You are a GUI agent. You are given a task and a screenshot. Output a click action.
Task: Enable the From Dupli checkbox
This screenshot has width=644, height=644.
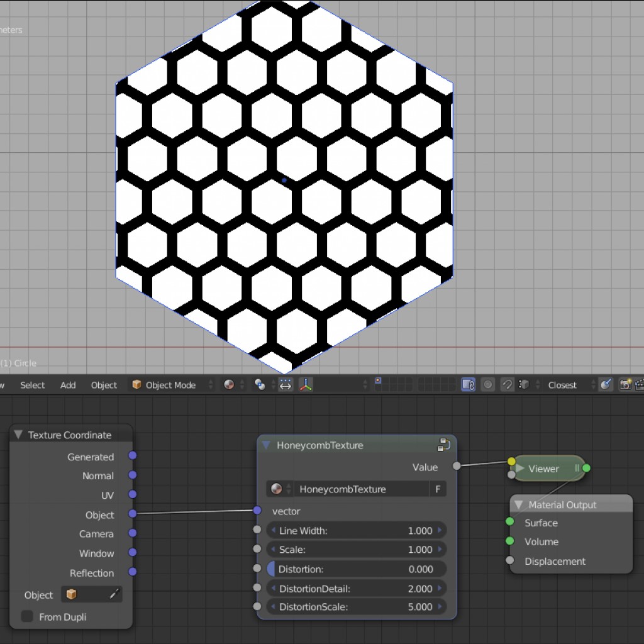pyautogui.click(x=26, y=617)
